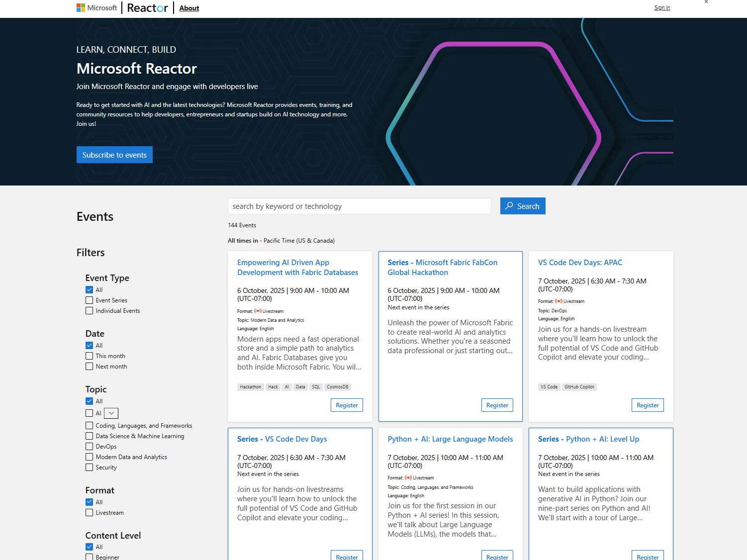Click the Reactor logo text
This screenshot has width=747, height=560.
[147, 8]
